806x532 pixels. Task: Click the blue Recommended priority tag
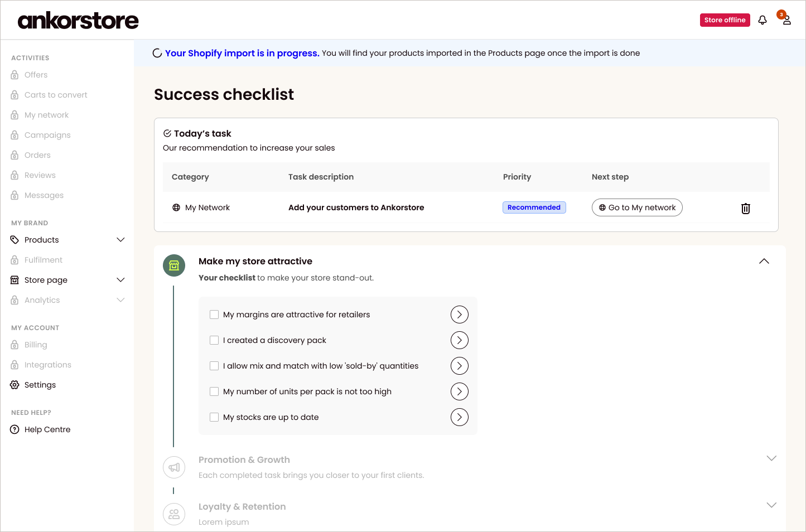point(534,207)
